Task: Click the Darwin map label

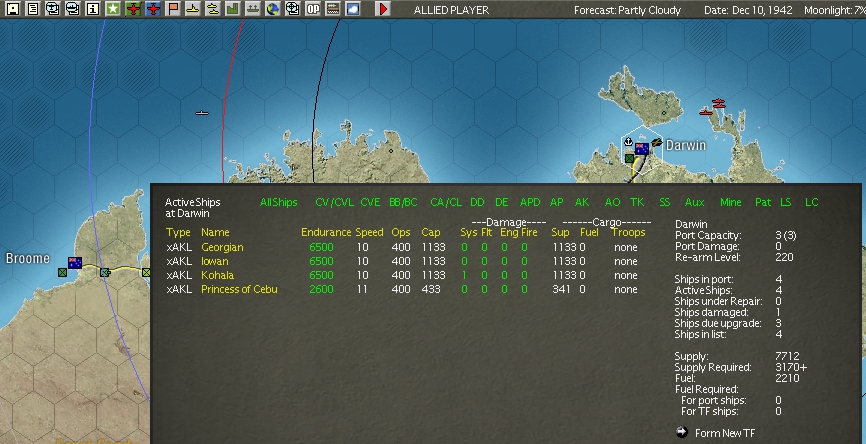Action: [x=685, y=145]
